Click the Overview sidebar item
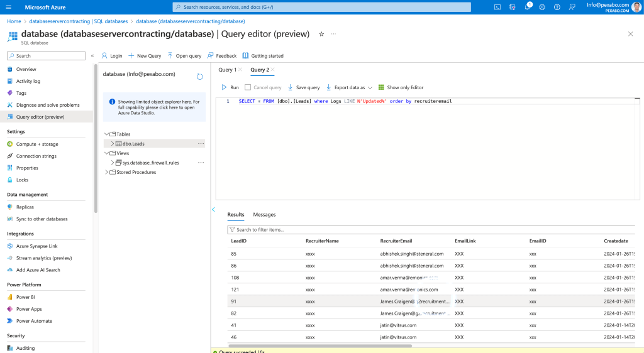Viewport: 644px width, 353px height. 26,69
